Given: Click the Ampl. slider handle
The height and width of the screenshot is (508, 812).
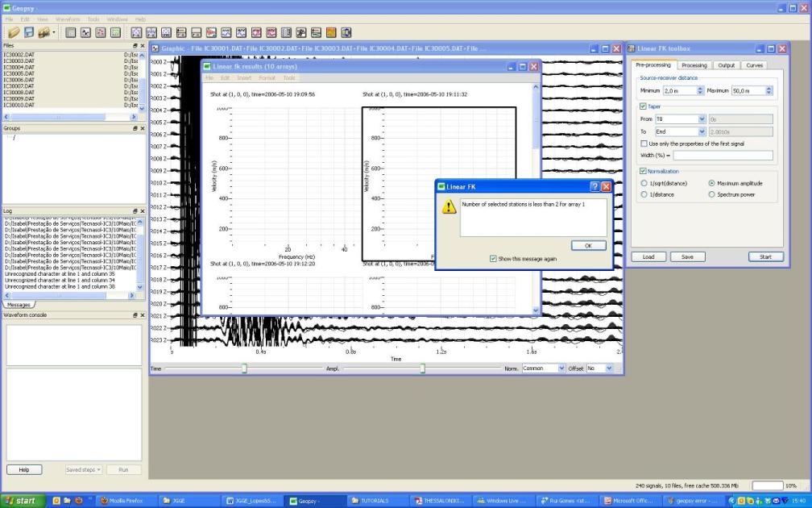Looking at the screenshot, I should pos(422,369).
